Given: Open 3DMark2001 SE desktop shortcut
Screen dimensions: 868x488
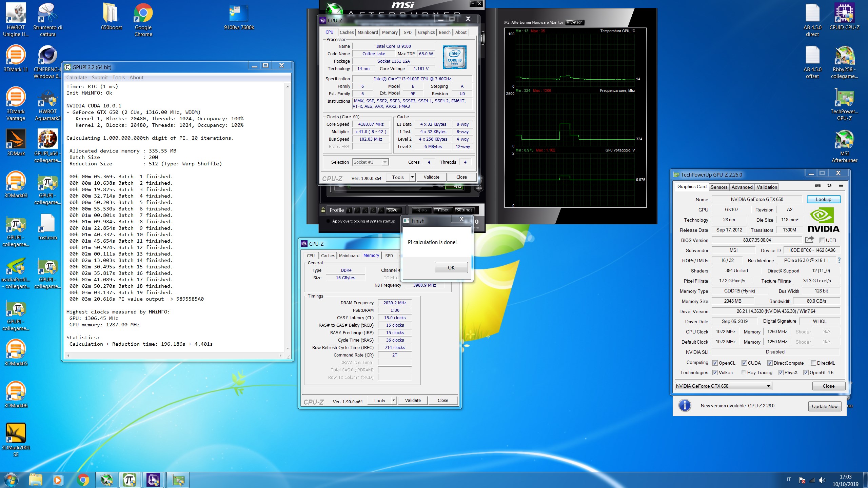Looking at the screenshot, I should coord(16,439).
